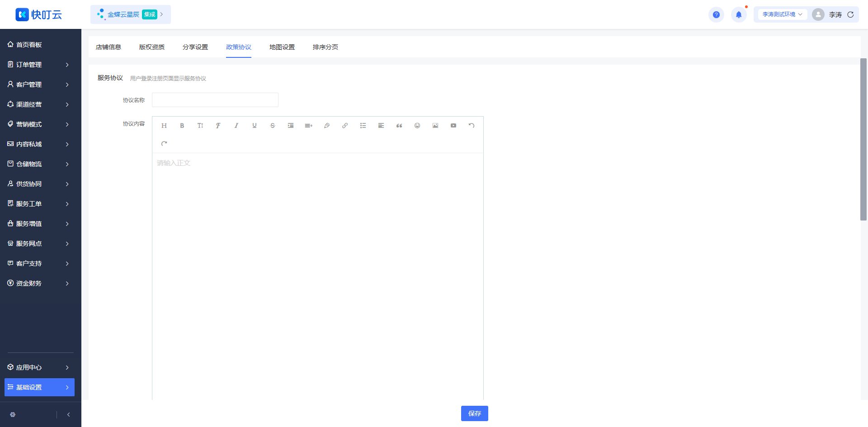Undo the last edit
This screenshot has height=427, width=868.
pyautogui.click(x=472, y=126)
